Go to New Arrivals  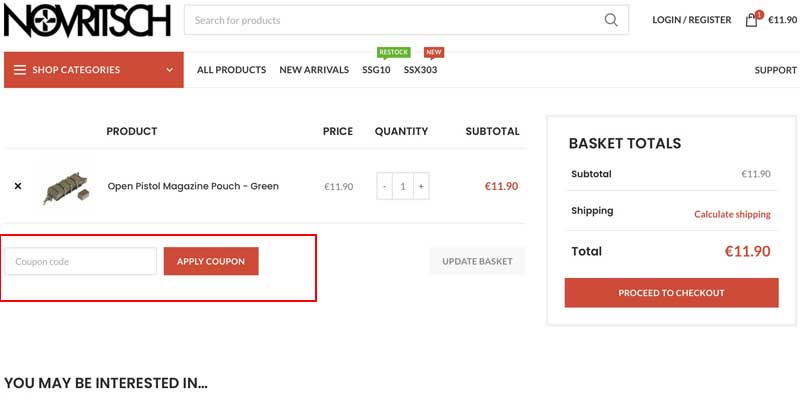(314, 70)
